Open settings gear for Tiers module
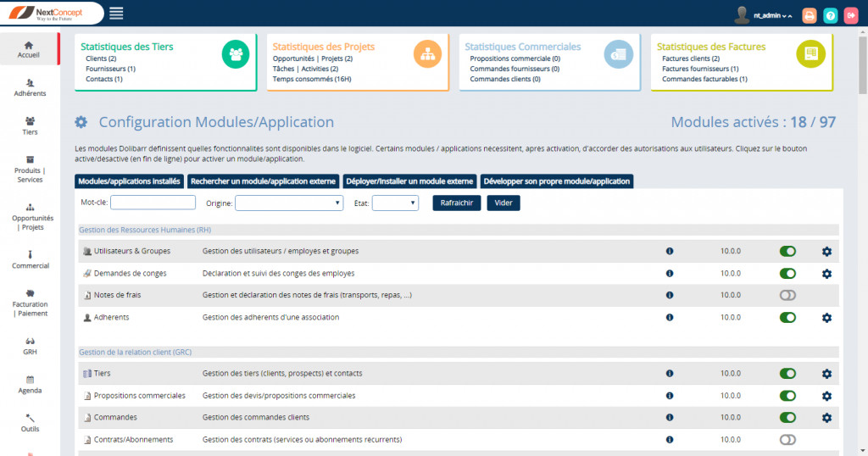Image resolution: width=868 pixels, height=456 pixels. [x=826, y=374]
